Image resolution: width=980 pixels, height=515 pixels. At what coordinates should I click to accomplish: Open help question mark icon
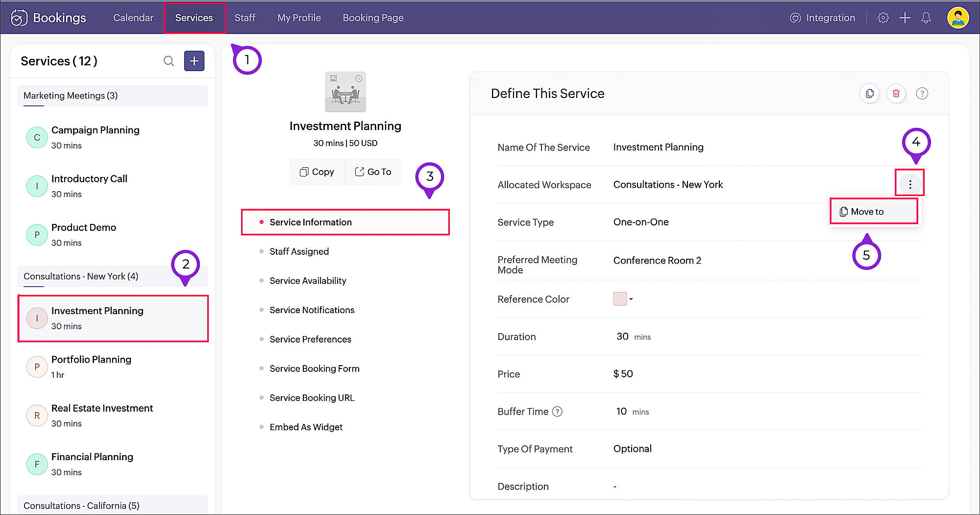[922, 94]
